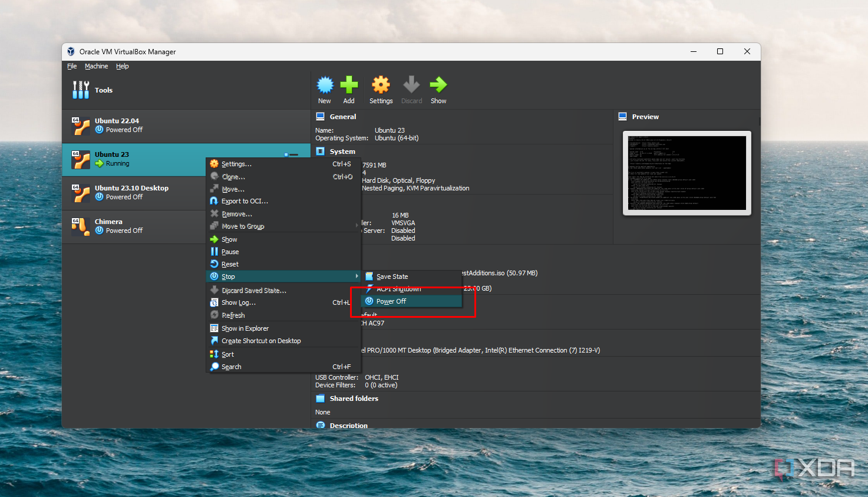Click the Chimera VM OS icon
This screenshot has width=868, height=497.
(81, 226)
